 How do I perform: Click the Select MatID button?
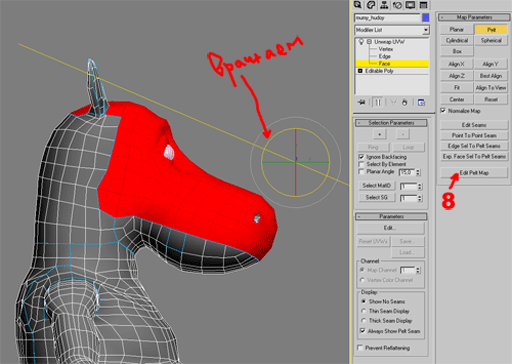(377, 186)
